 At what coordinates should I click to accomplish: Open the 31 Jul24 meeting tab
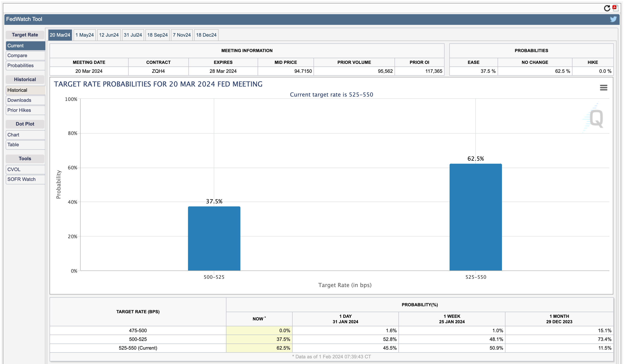point(133,35)
